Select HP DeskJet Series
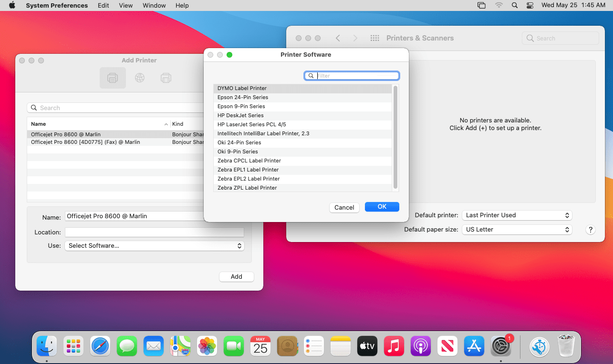This screenshot has height=364, width=613. 302,115
